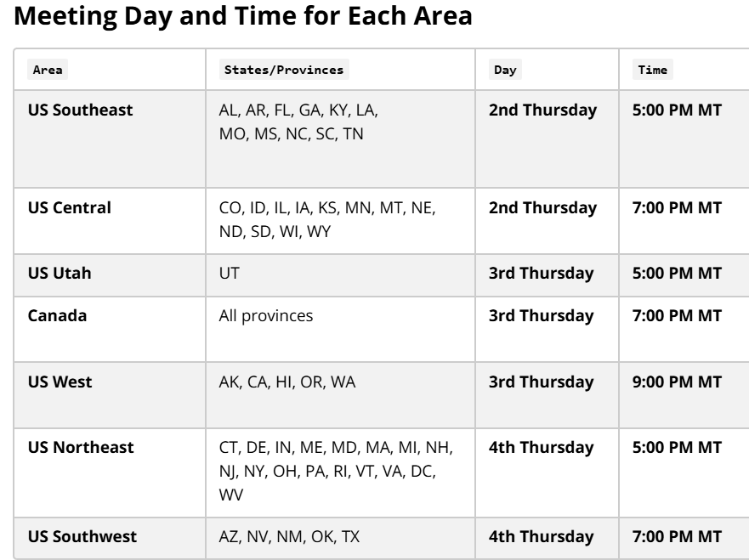Click the 'All provinces' cell
This screenshot has height=560, width=749.
(340, 329)
